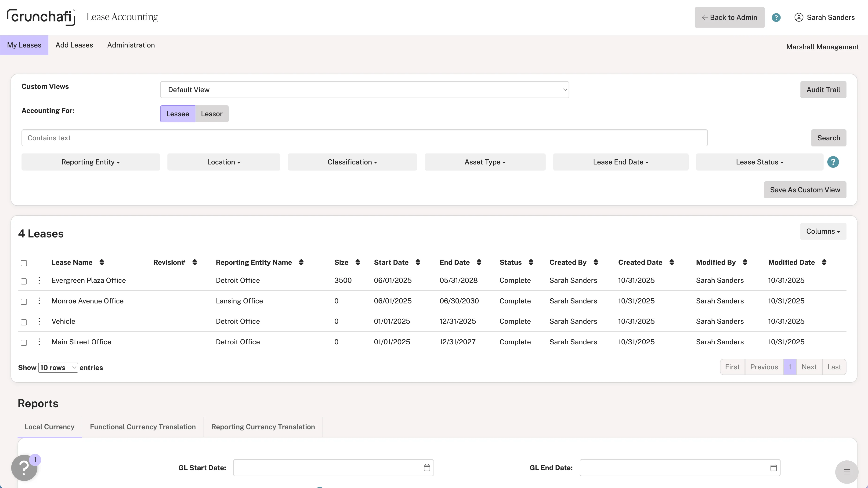Click Save As Custom View button
The width and height of the screenshot is (868, 488).
click(805, 190)
